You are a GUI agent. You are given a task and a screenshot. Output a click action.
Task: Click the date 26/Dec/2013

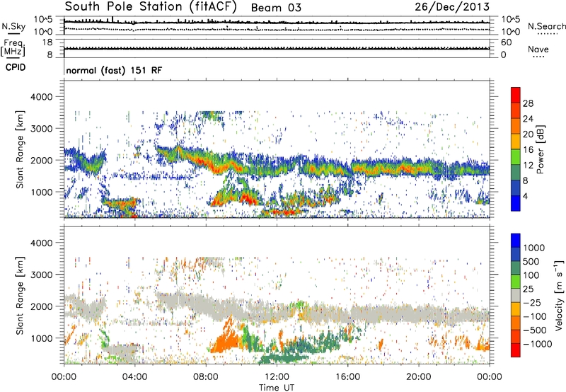452,6
